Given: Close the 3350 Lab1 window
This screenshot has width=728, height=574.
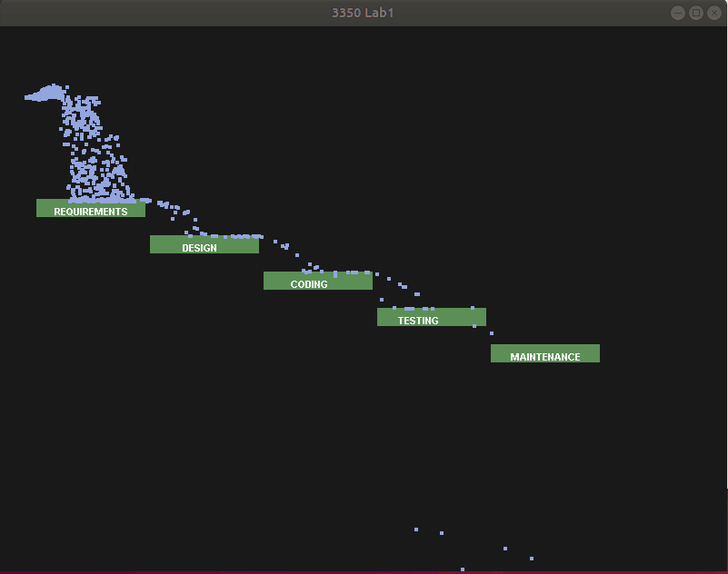Looking at the screenshot, I should (714, 13).
